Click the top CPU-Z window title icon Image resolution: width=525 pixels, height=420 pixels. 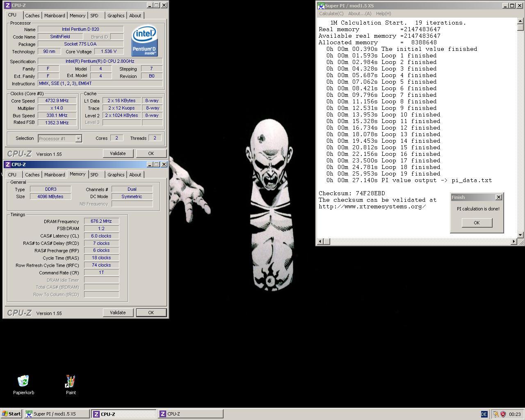point(7,5)
